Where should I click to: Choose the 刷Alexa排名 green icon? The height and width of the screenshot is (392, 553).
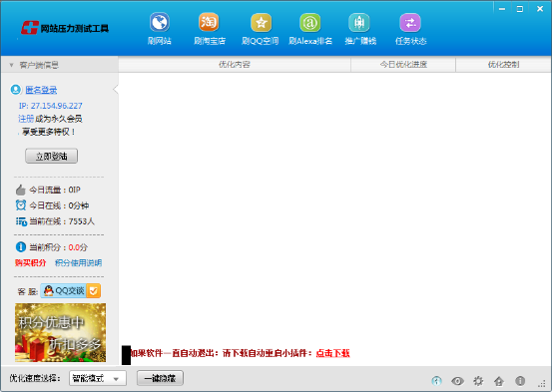click(310, 23)
